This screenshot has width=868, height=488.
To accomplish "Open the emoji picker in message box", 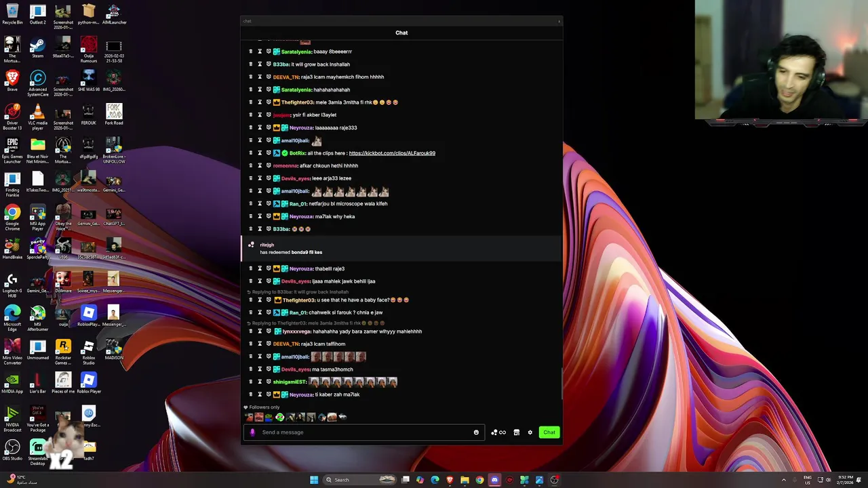I will 476,432.
